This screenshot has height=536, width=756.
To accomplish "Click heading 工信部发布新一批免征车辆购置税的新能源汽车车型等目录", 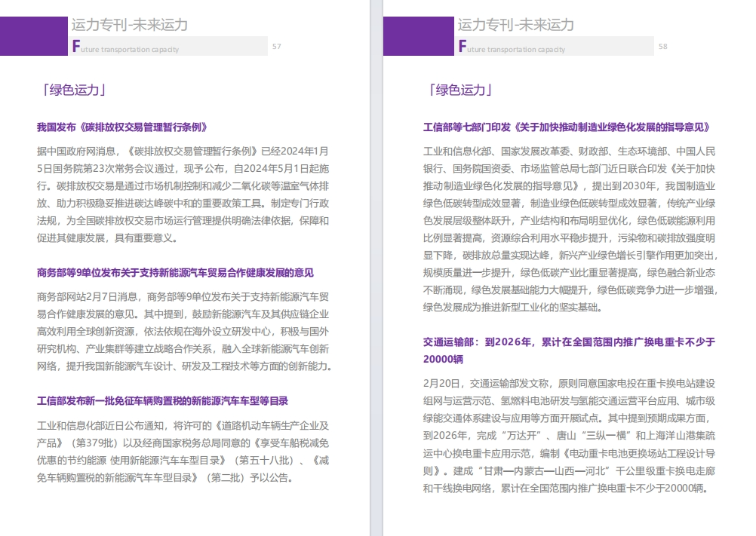I will click(x=162, y=401).
